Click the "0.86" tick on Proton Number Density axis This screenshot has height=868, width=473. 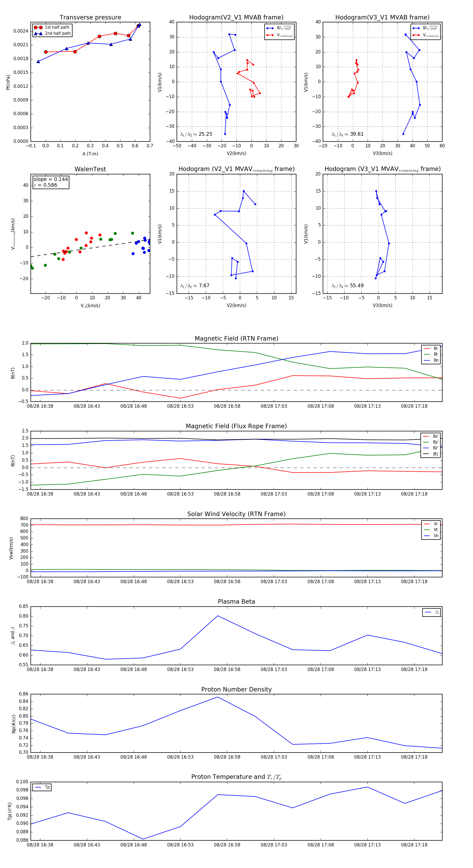click(x=24, y=694)
